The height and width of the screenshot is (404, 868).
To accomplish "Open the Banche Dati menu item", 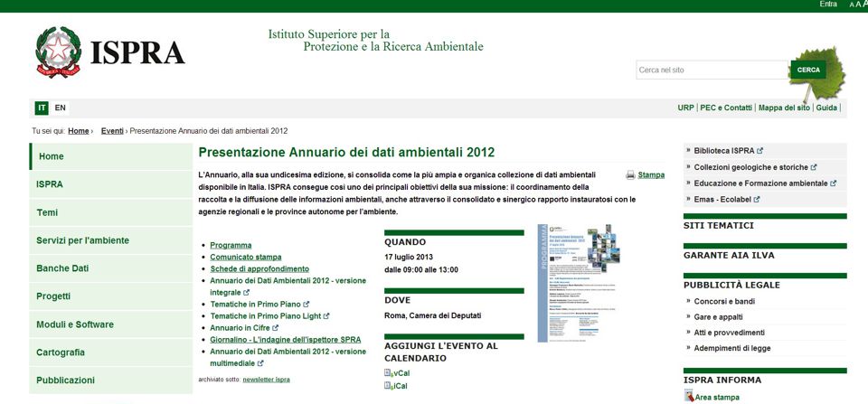I will tap(110, 268).
